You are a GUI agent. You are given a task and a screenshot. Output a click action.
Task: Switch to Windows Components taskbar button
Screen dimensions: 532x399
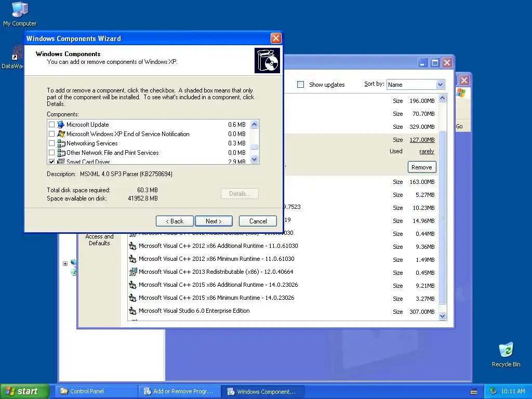[x=262, y=391]
